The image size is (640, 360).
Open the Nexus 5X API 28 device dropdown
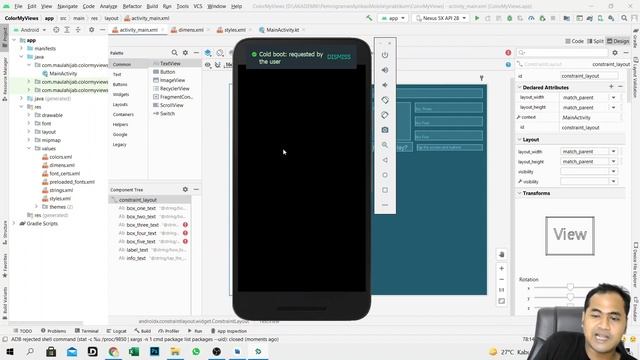pyautogui.click(x=440, y=18)
